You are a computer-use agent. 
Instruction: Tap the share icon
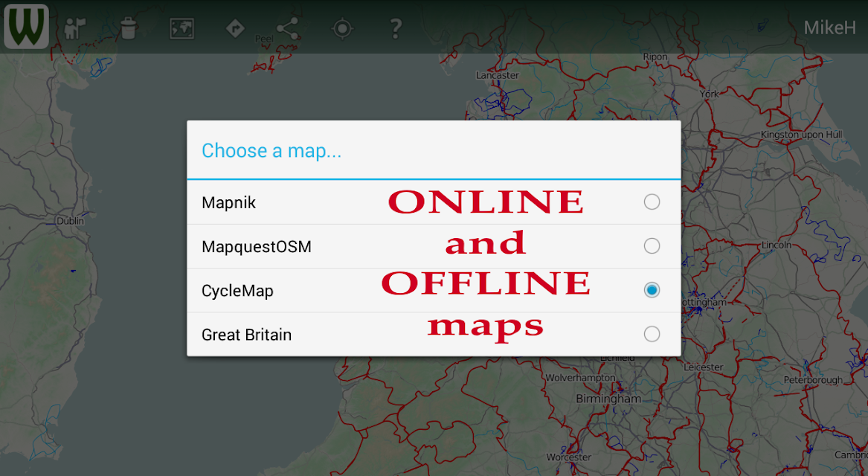(x=288, y=28)
